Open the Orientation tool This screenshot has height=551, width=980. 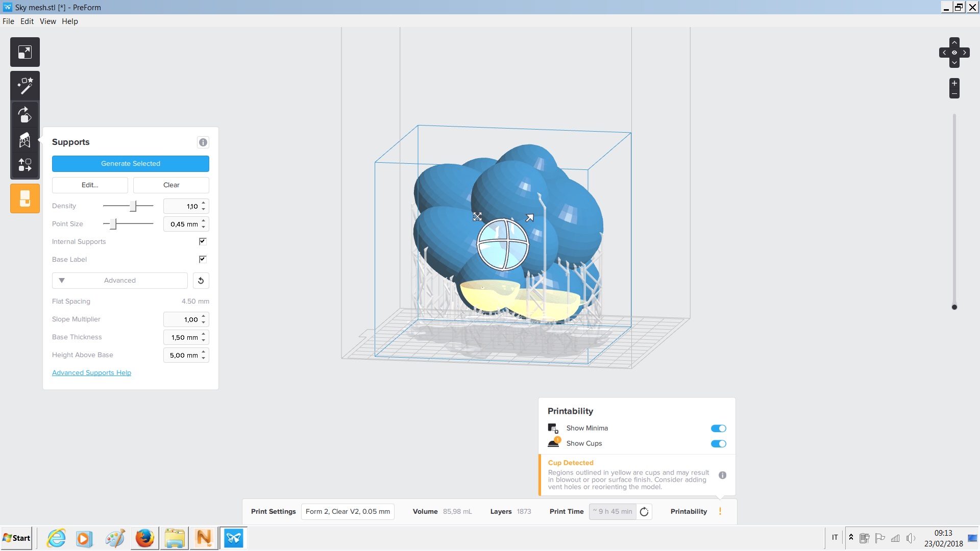[24, 114]
